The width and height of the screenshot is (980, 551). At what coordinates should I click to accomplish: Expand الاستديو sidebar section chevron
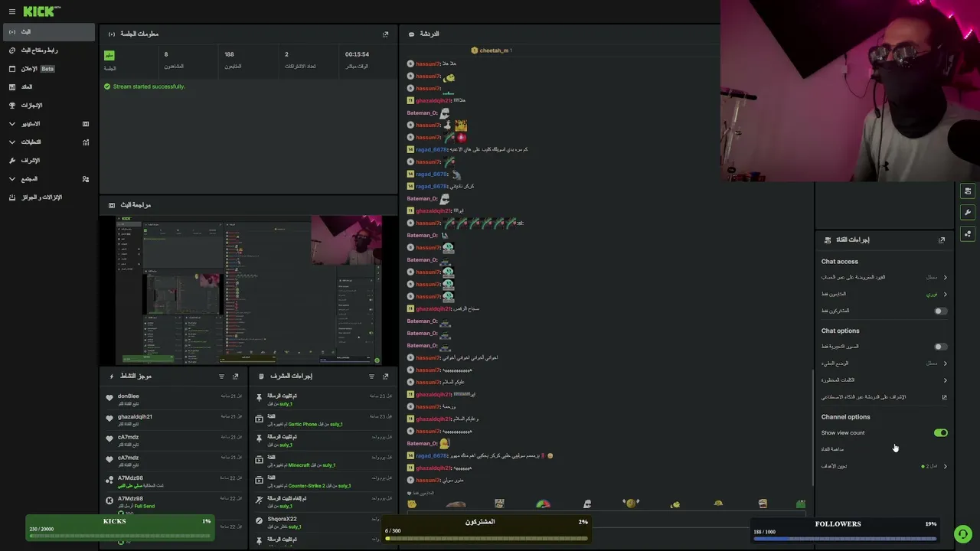[x=11, y=124]
